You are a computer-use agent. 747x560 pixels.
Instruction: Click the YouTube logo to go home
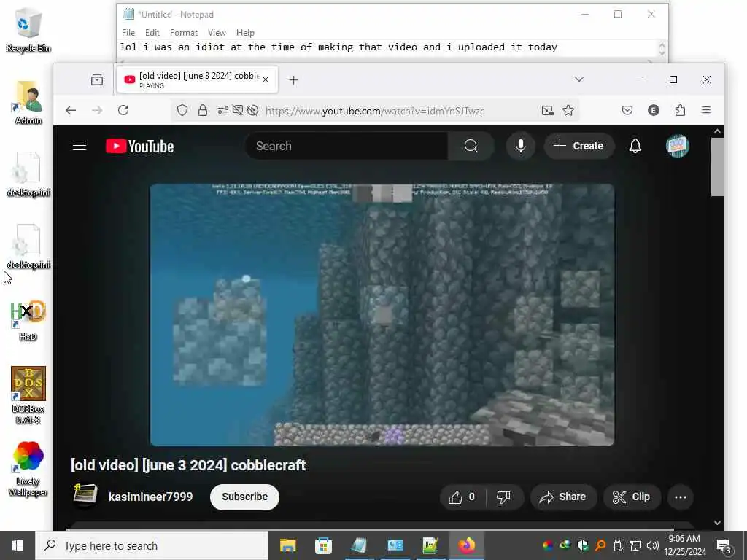[139, 146]
